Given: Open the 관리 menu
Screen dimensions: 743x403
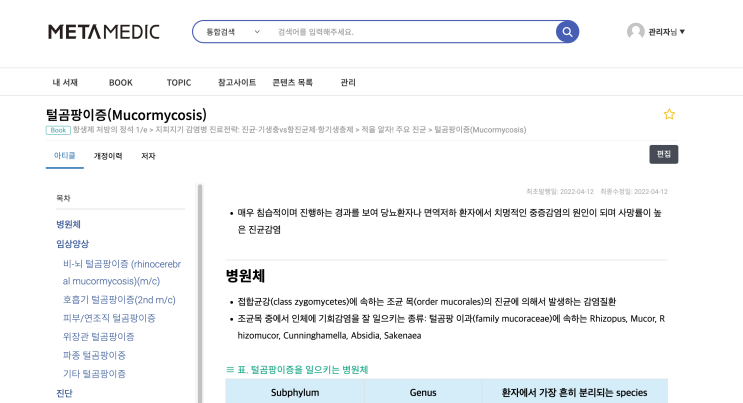Looking at the screenshot, I should click(348, 82).
